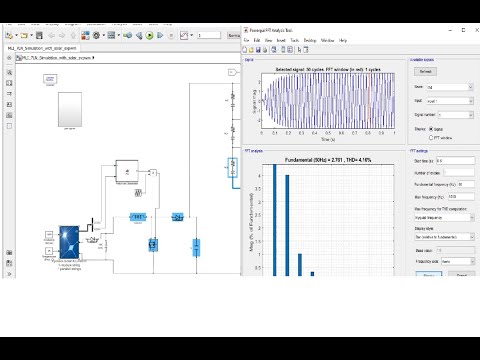This screenshot has width=480, height=360.
Task: Select the Signal display radio button
Action: coord(431,129)
